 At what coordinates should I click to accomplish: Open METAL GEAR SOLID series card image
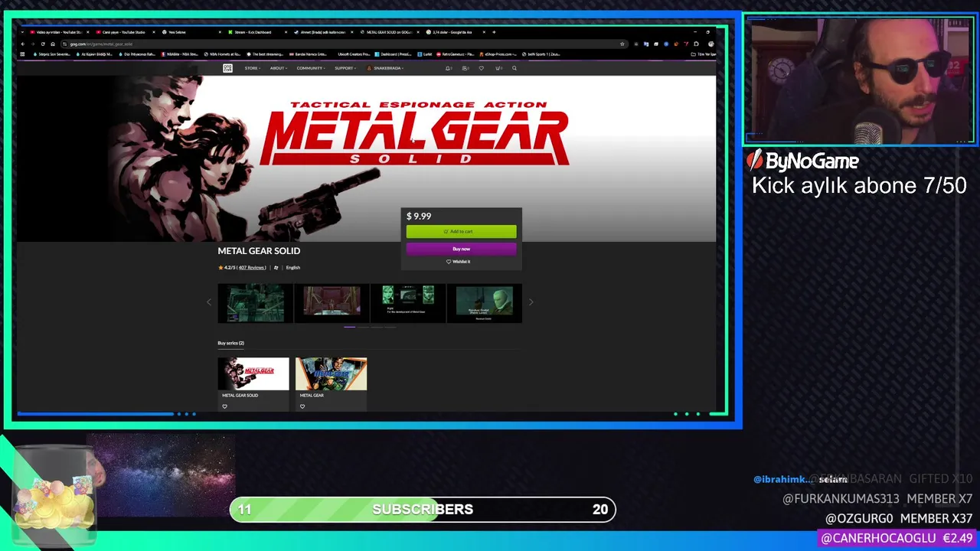[x=253, y=373]
